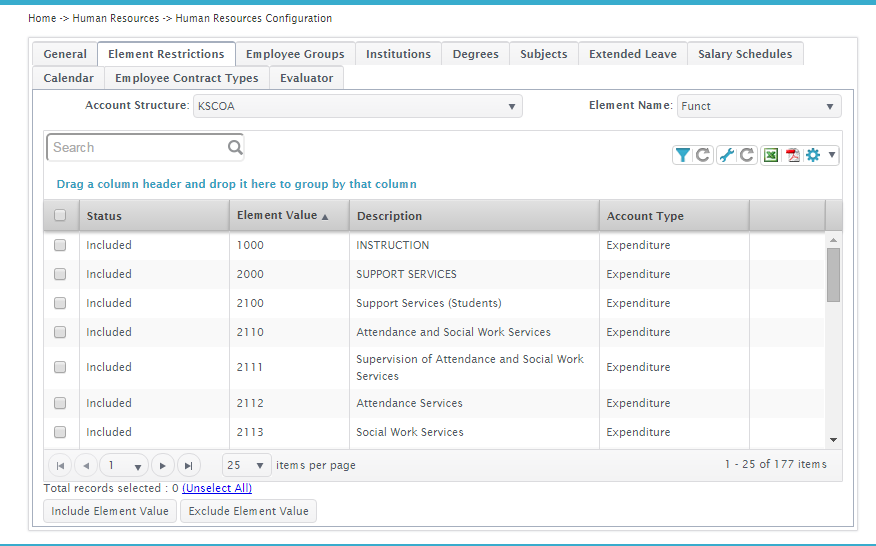Export the grid to Excel
Screen dimensions: 876x546
771,155
